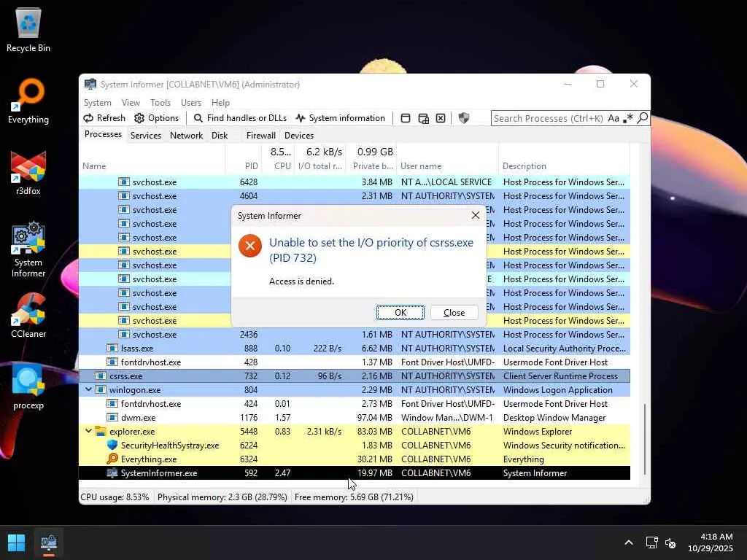Open the procexp desktop shortcut

point(28,387)
